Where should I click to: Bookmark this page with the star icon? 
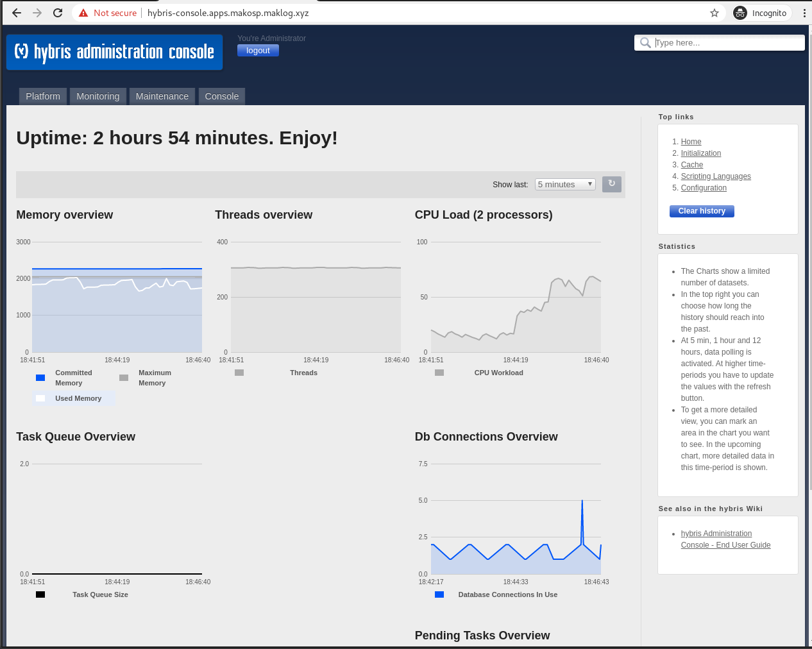(x=715, y=13)
